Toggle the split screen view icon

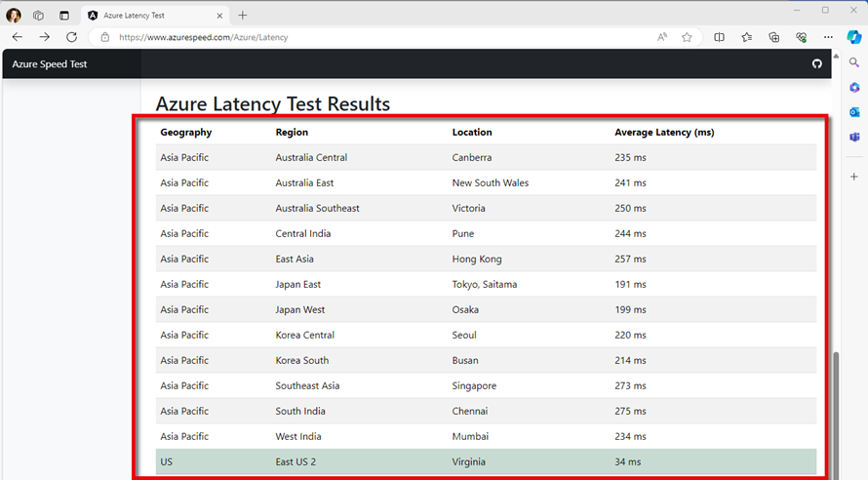coord(719,37)
